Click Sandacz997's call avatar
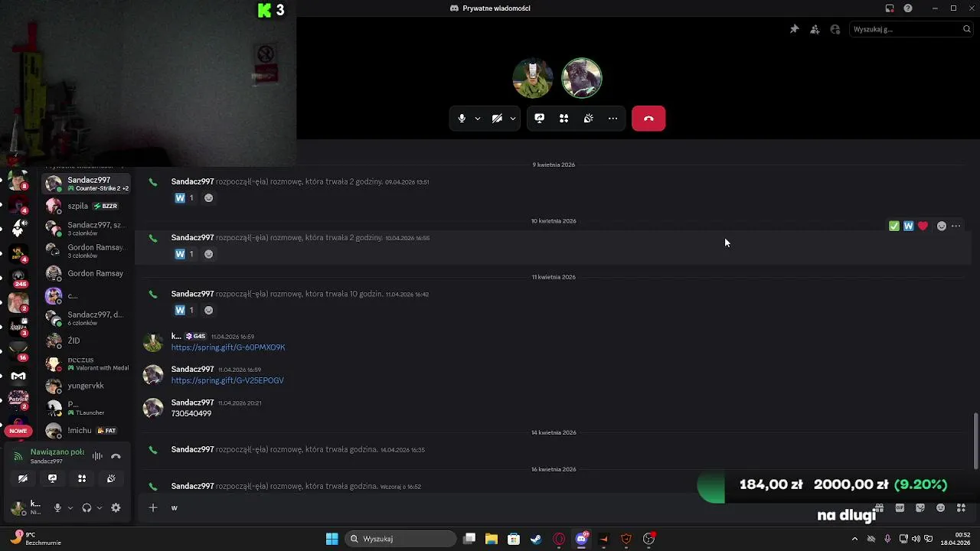 tap(582, 78)
